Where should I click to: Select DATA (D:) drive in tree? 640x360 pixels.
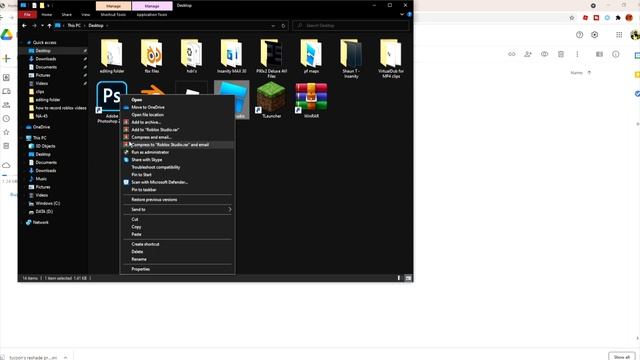[44, 211]
